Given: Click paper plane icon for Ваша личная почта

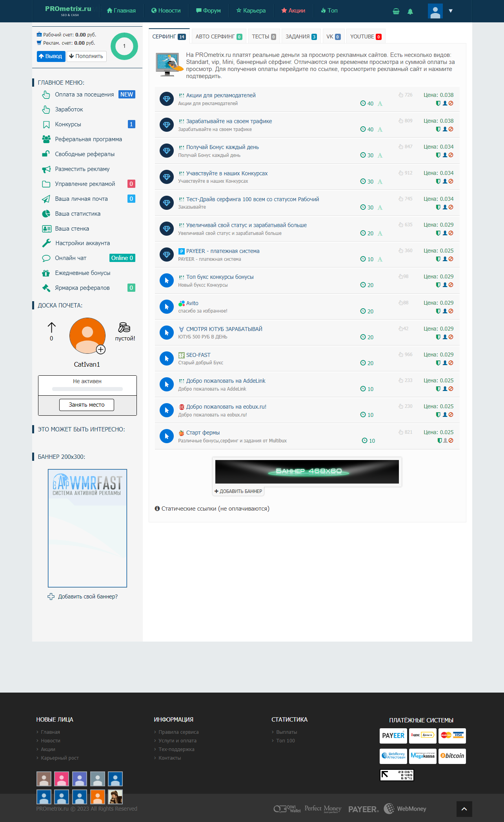Looking at the screenshot, I should [x=46, y=199].
